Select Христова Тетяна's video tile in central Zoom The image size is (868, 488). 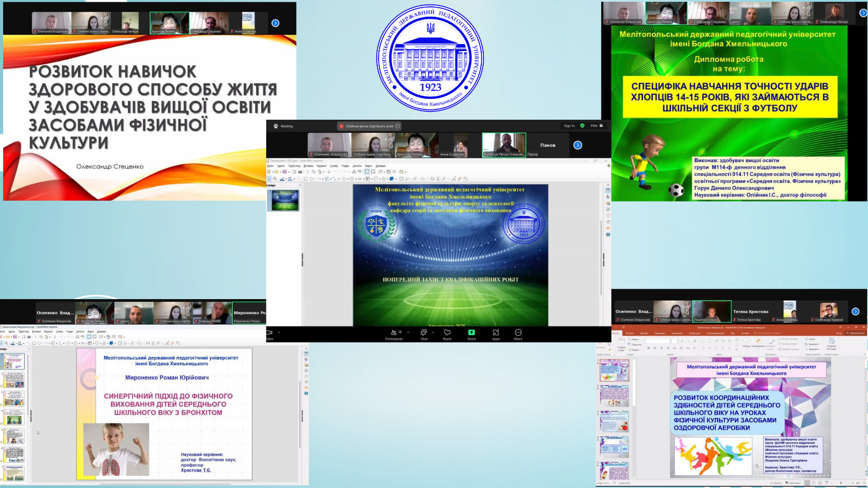[416, 145]
